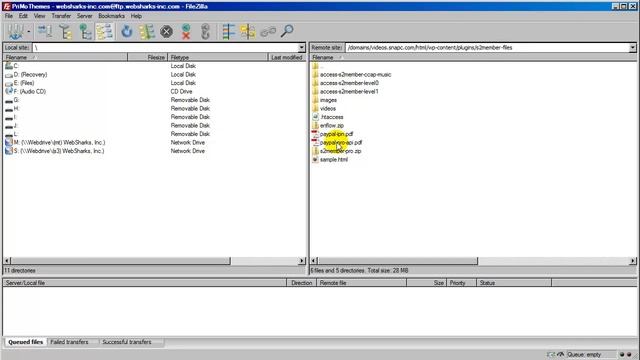Screen dimensions: 640x360
Task: Select the access-s2member-level1 folder
Action: [x=346, y=91]
